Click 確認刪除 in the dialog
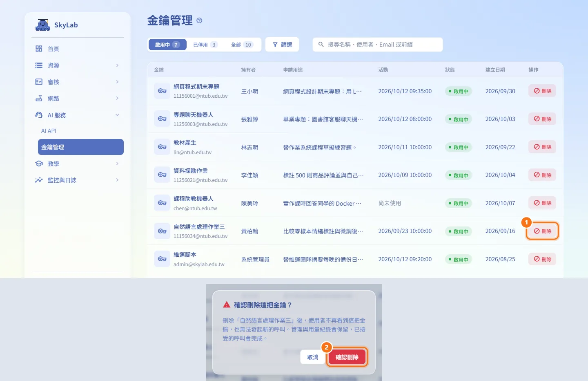Screen dimensions: 588x381 pyautogui.click(x=347, y=357)
